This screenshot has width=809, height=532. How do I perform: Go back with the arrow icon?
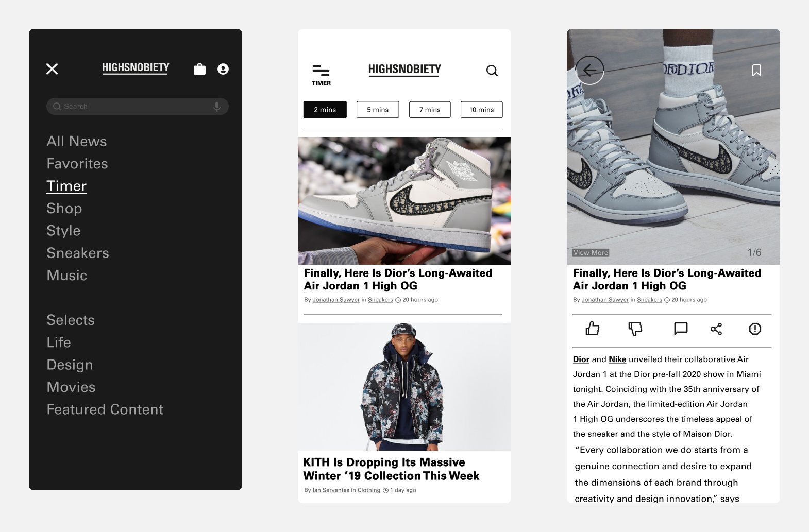click(589, 70)
